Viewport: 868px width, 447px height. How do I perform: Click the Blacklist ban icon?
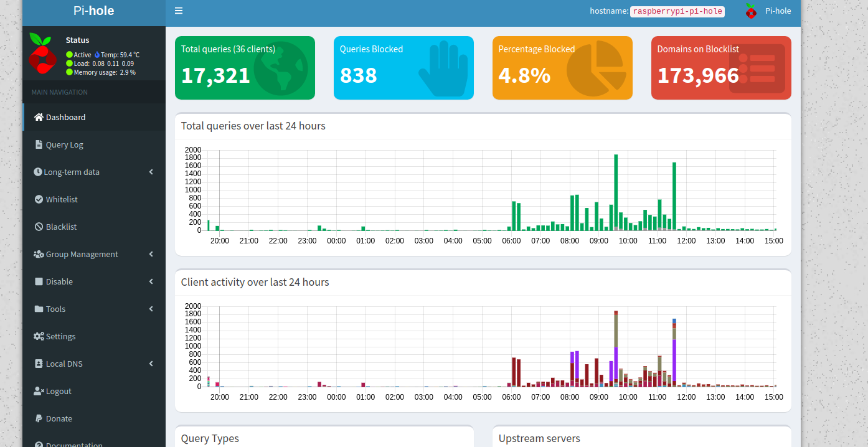[x=39, y=227]
